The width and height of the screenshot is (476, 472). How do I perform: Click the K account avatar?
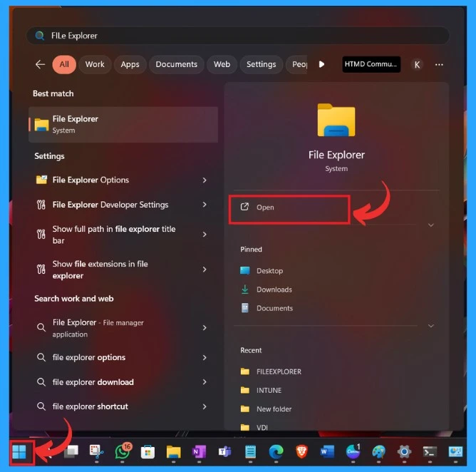tap(417, 64)
